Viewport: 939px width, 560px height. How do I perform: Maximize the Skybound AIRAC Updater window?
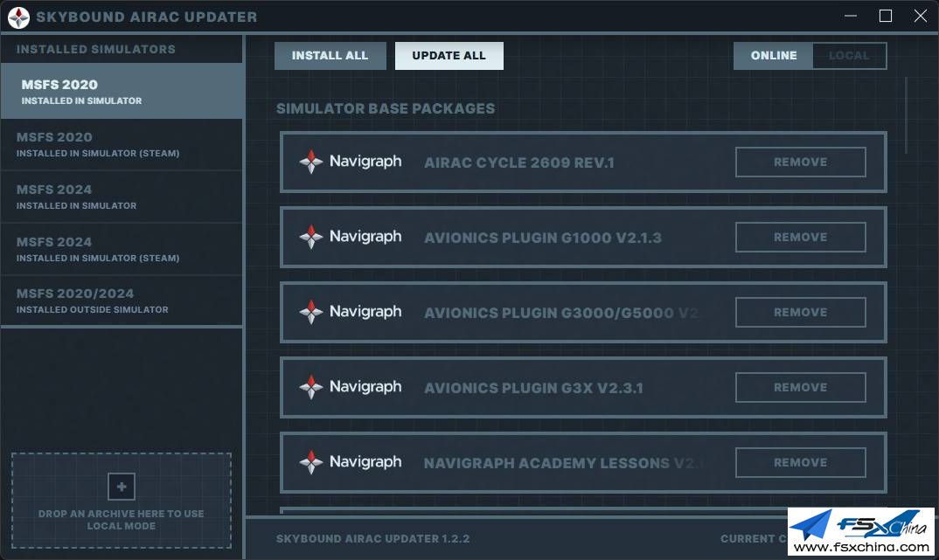click(886, 16)
